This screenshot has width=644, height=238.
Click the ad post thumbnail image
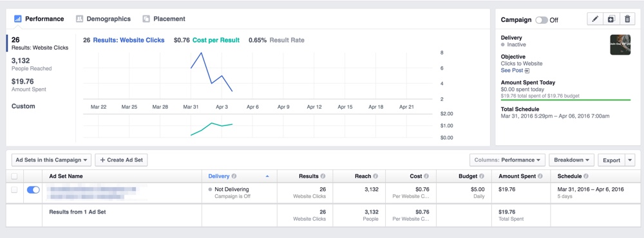(x=621, y=44)
